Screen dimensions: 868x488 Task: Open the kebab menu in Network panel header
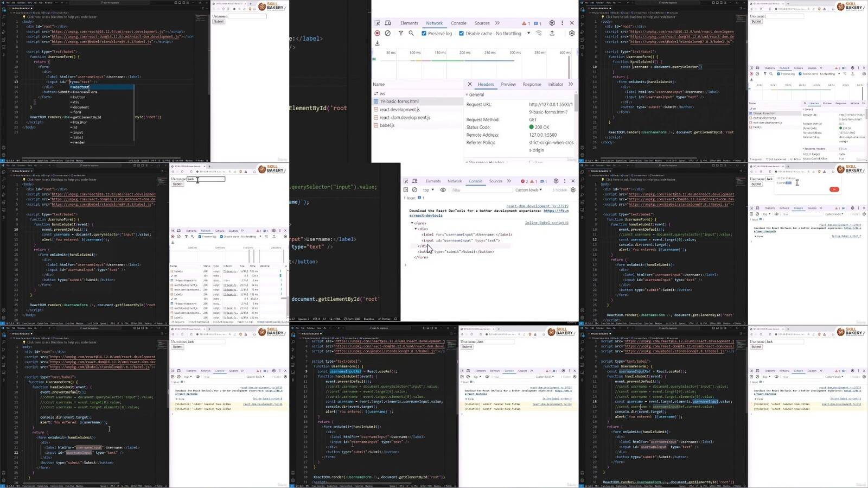click(562, 23)
